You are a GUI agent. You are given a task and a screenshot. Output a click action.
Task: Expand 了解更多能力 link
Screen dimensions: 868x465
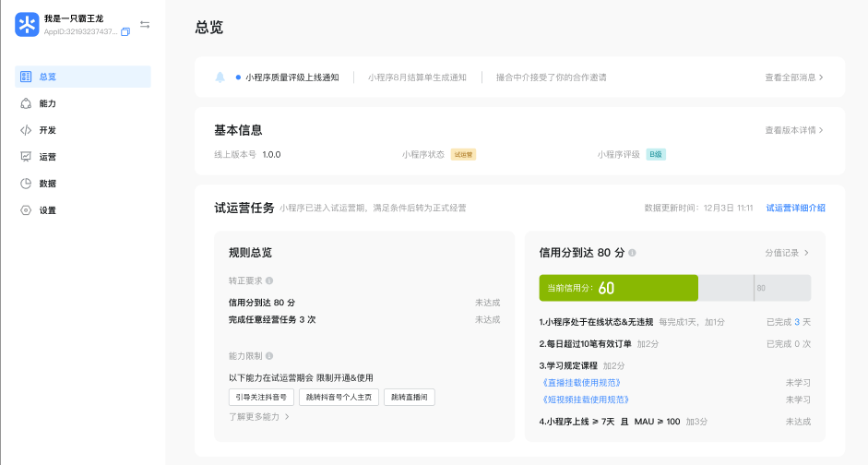coord(259,417)
